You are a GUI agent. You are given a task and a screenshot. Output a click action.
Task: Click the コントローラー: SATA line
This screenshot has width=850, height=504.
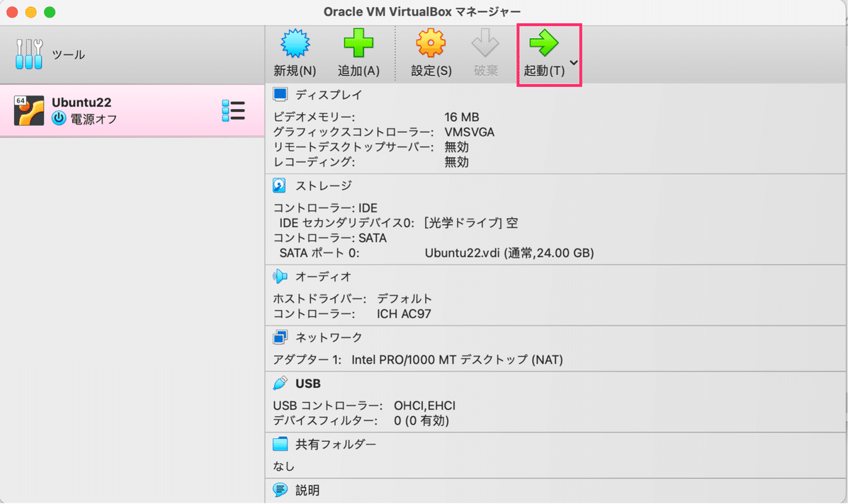330,238
